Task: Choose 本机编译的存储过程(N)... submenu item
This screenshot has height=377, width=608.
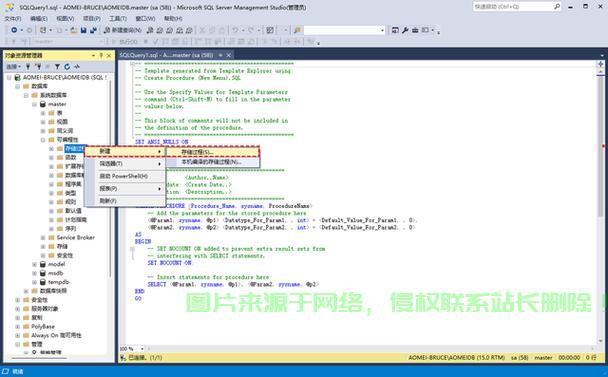Action: coord(212,162)
